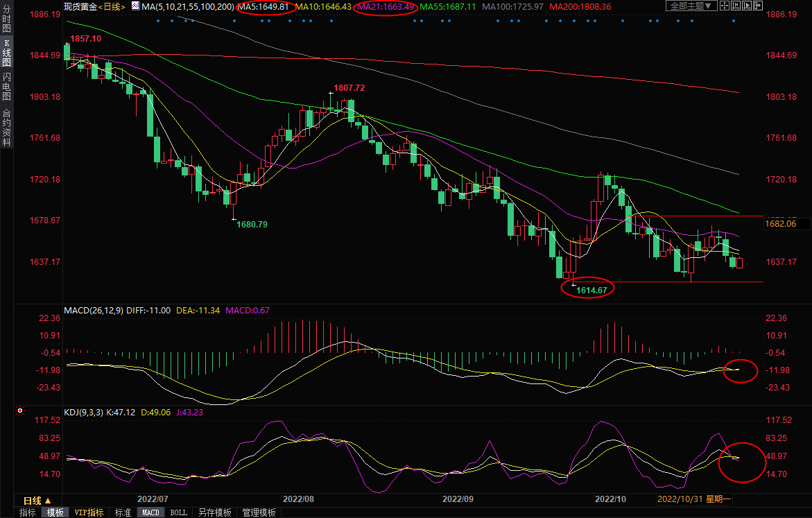The image size is (812, 518).
Task: Click the 管理模板 button
Action: 259,512
